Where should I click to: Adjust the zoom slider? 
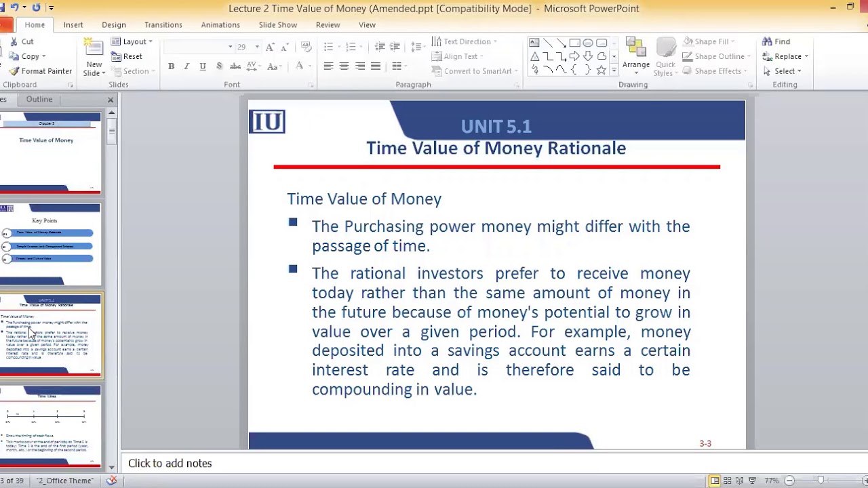pos(820,481)
